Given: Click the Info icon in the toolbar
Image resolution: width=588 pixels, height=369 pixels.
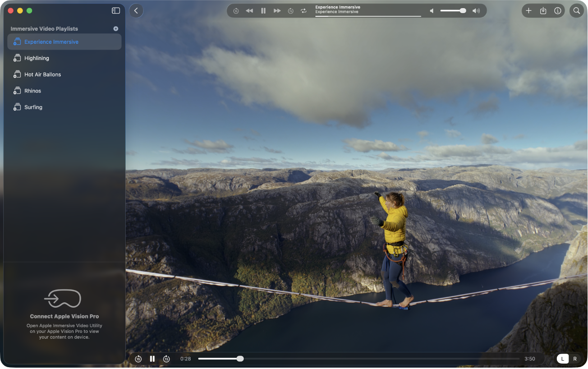Looking at the screenshot, I should (558, 10).
